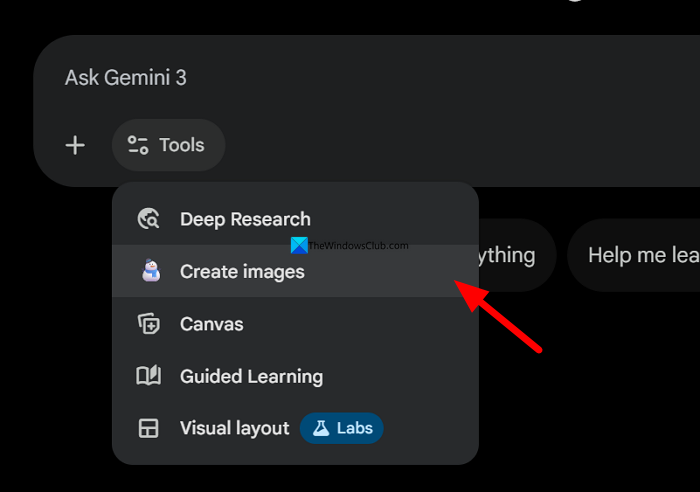Click the suggestion chip ending in 'ything'
The height and width of the screenshot is (492, 700).
click(x=517, y=255)
